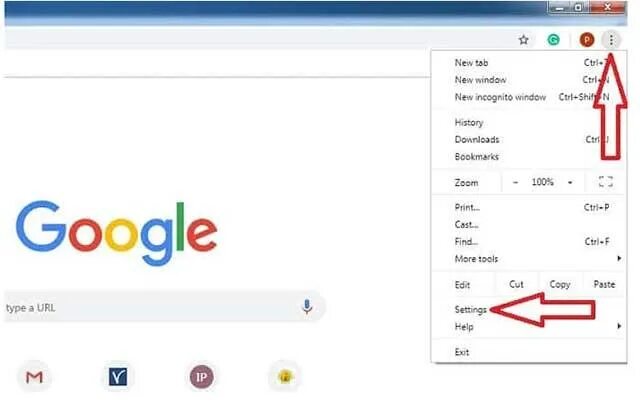Viewport: 640px width, 406px height.
Task: Increase zoom with plus button
Action: point(570,182)
